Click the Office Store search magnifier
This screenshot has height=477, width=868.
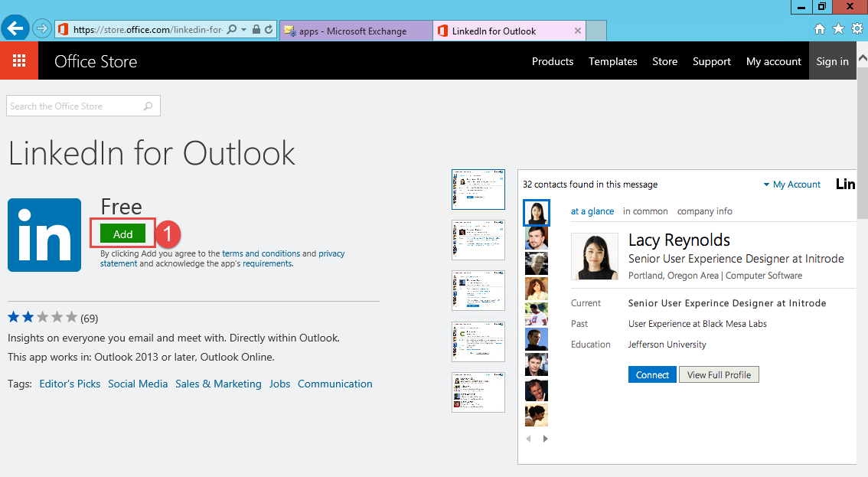click(x=148, y=106)
